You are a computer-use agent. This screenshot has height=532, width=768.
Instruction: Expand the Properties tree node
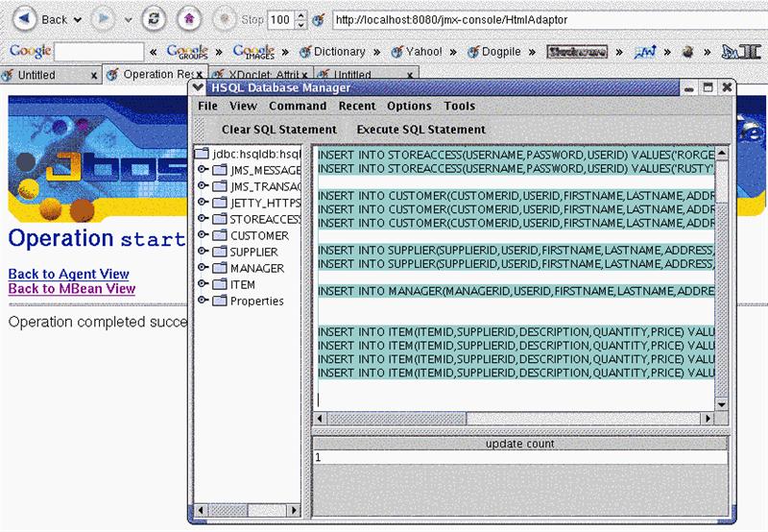point(203,301)
